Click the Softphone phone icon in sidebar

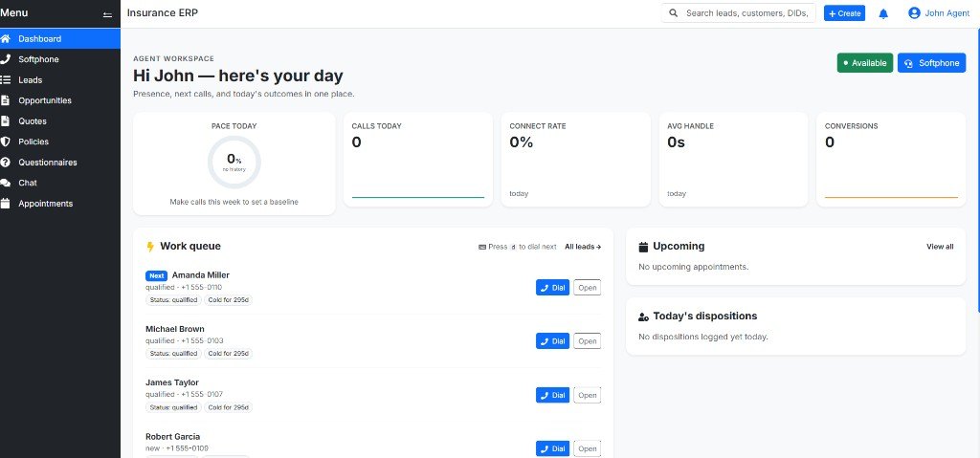(5, 59)
